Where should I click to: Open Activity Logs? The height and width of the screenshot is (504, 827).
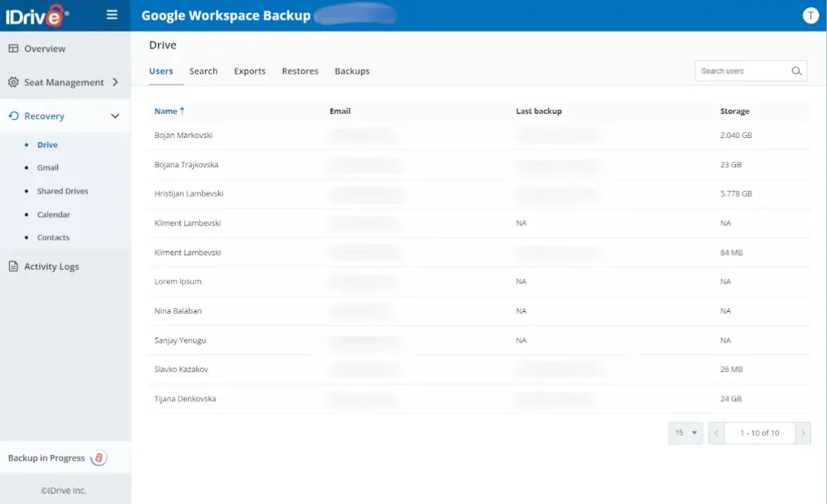52,266
